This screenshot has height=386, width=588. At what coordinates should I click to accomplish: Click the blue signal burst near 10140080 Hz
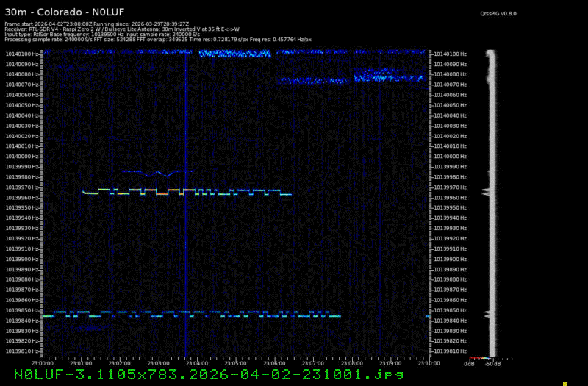click(387, 76)
